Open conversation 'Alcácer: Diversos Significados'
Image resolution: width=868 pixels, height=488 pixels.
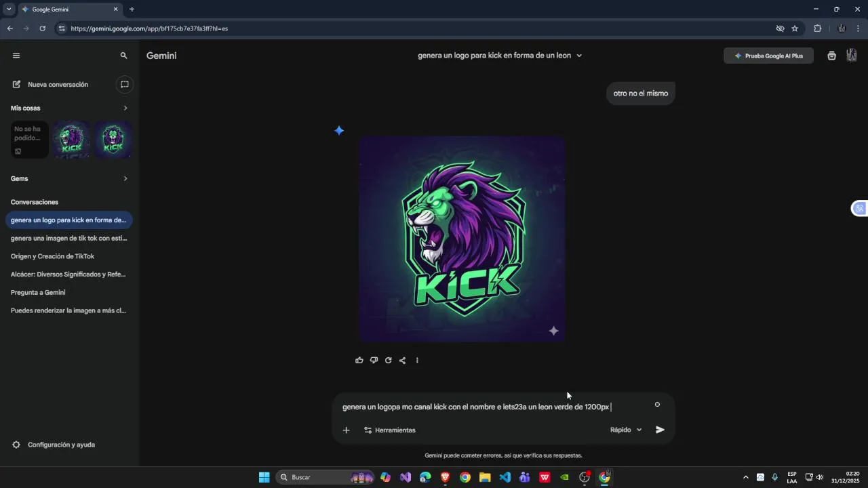click(68, 274)
